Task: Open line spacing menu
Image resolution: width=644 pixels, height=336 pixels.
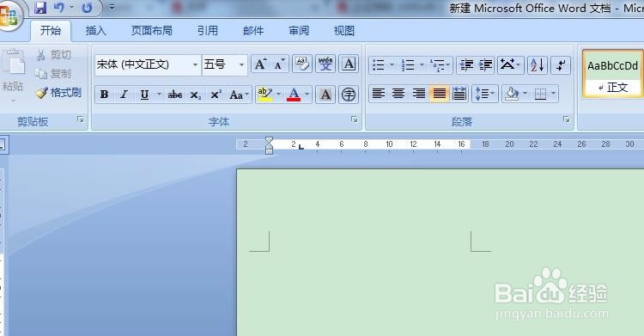Action: click(484, 94)
